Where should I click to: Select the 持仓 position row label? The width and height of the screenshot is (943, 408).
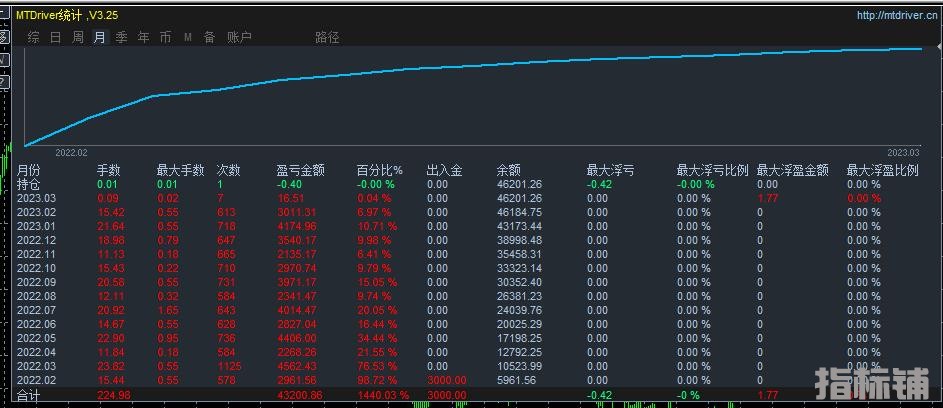click(x=29, y=184)
